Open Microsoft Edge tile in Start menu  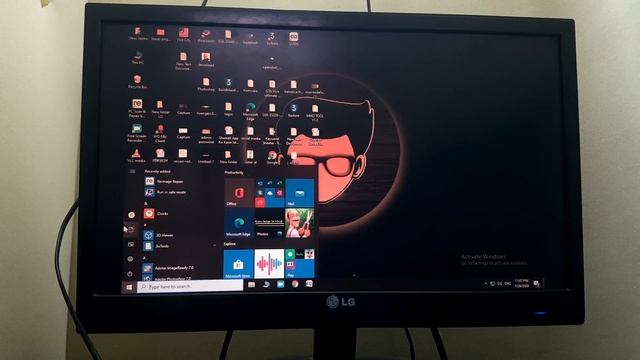click(x=239, y=223)
